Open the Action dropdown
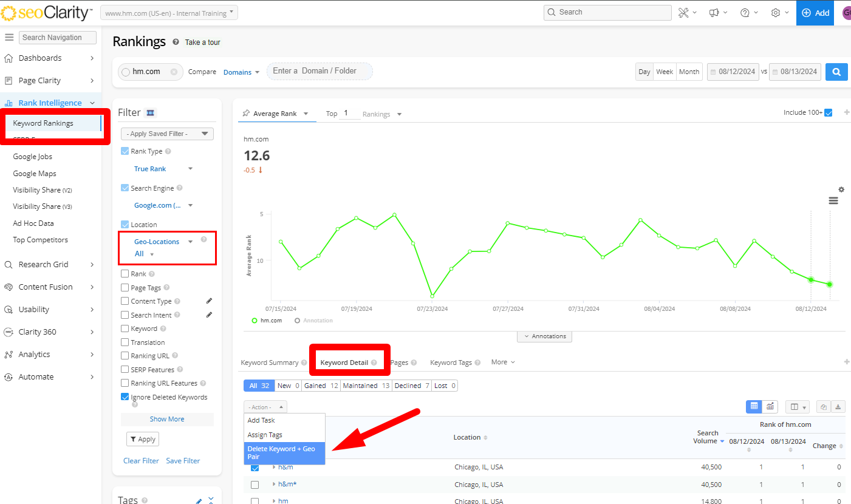Viewport: 851px width, 504px height. point(265,407)
